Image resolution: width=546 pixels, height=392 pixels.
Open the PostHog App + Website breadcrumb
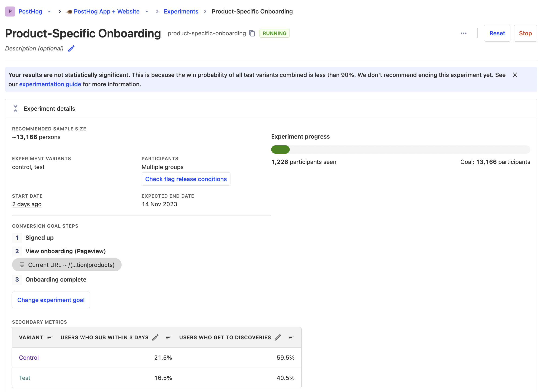107,11
